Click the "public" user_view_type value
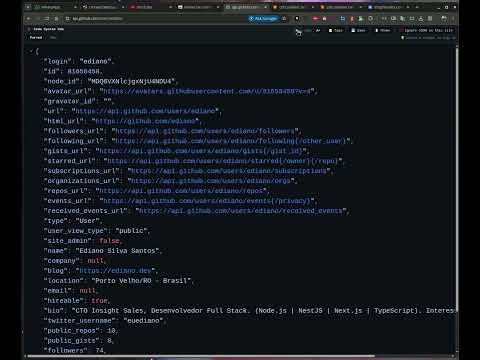Image resolution: width=480 pixels, height=360 pixels. click(131, 231)
